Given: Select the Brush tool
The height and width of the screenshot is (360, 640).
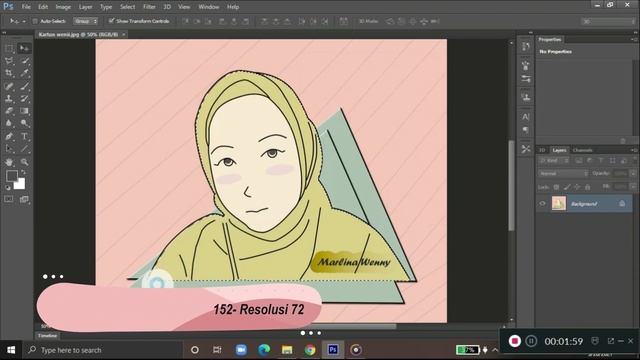Looking at the screenshot, I should pyautogui.click(x=24, y=86).
